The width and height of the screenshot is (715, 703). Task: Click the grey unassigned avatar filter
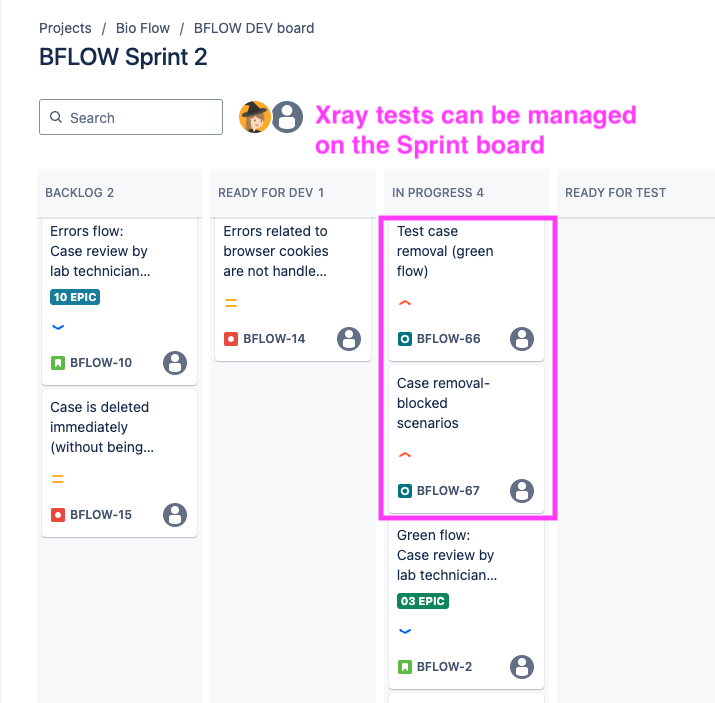pos(287,117)
